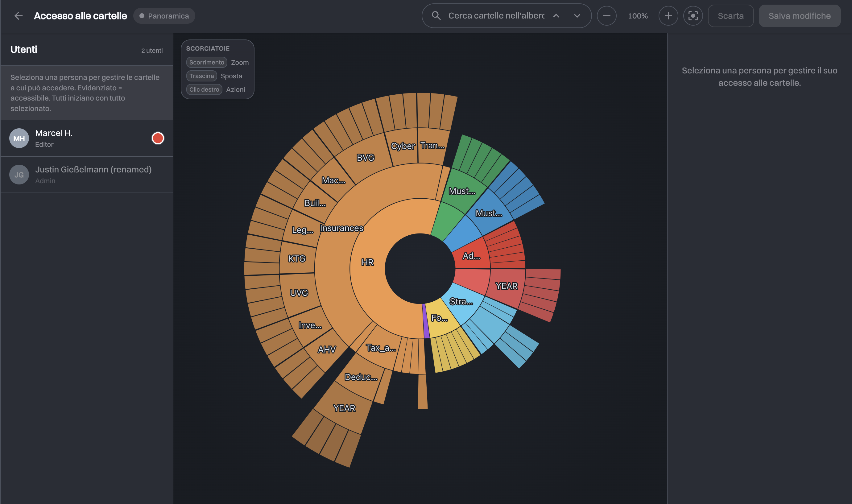Image resolution: width=852 pixels, height=504 pixels.
Task: Select the Insurances folder segment
Action: [x=341, y=228]
